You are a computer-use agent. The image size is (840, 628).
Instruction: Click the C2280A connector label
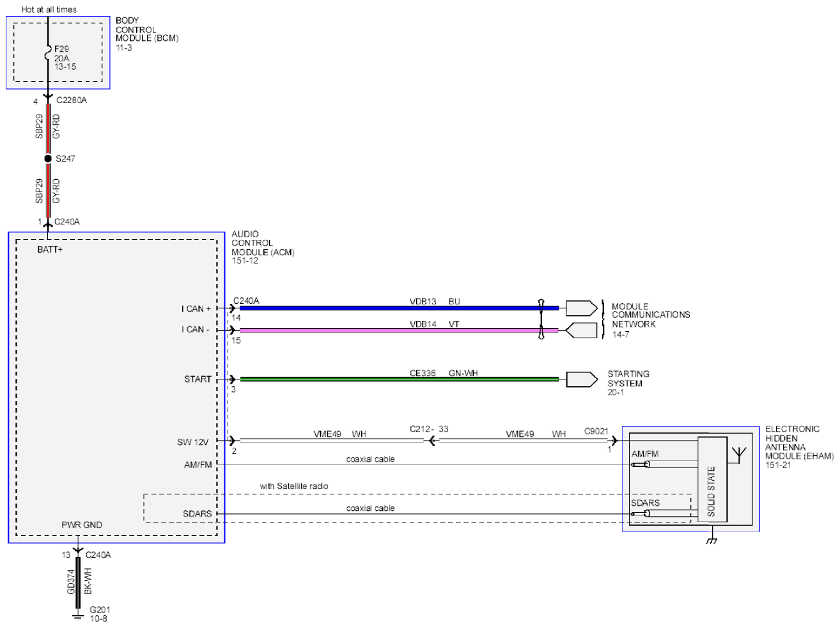(x=72, y=100)
